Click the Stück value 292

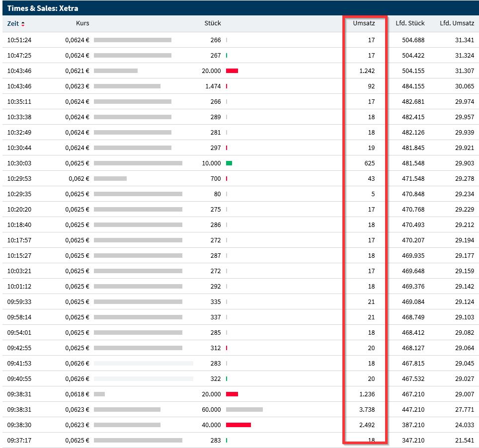point(215,287)
